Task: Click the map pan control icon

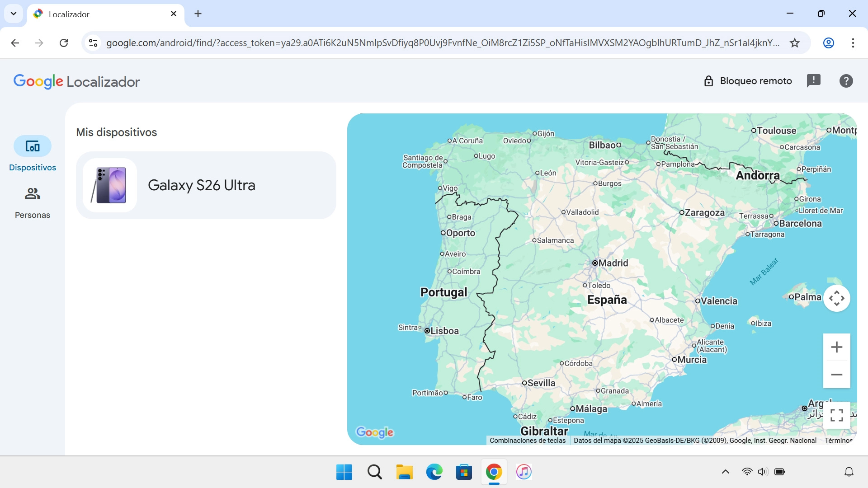Action: coord(837,298)
